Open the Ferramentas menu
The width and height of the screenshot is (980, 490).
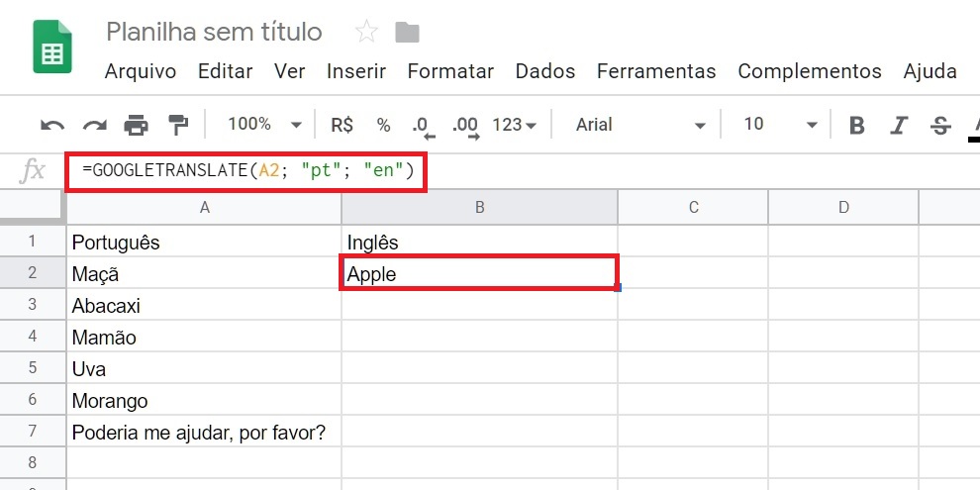[x=656, y=71]
